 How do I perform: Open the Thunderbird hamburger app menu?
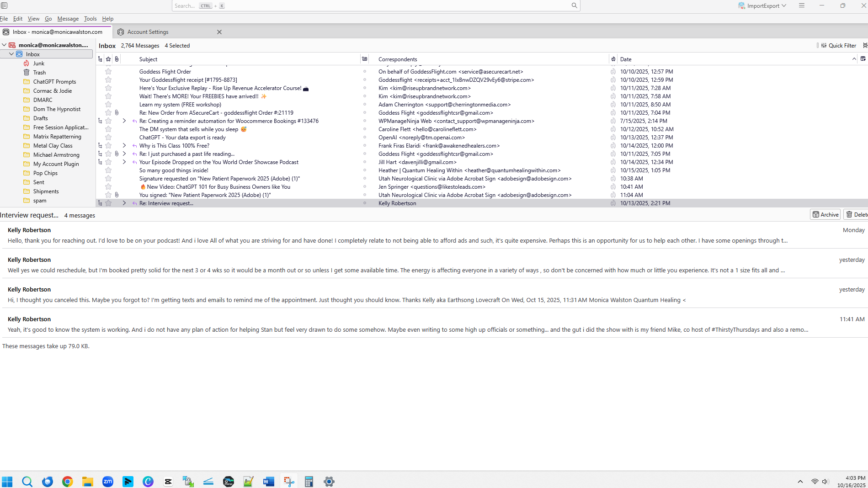click(x=801, y=5)
